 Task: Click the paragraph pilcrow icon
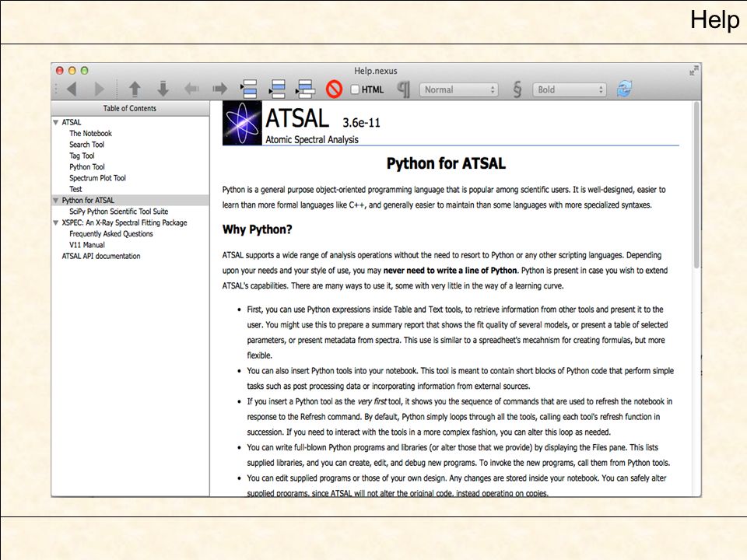[404, 89]
